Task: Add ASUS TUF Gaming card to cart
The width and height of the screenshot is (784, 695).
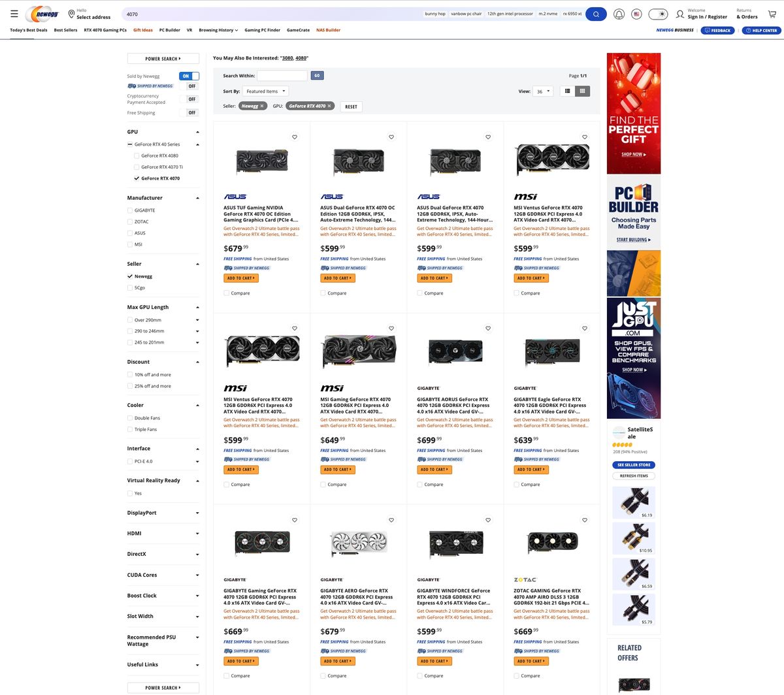Action: click(241, 278)
